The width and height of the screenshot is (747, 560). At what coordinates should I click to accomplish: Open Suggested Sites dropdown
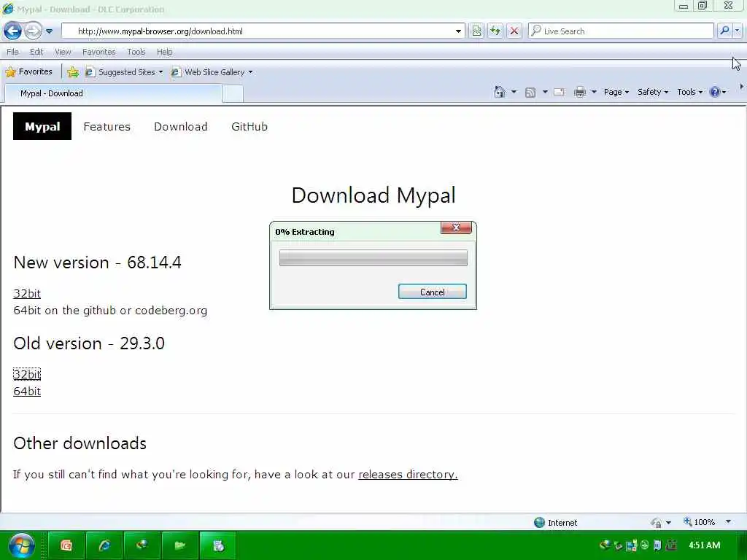coord(124,72)
